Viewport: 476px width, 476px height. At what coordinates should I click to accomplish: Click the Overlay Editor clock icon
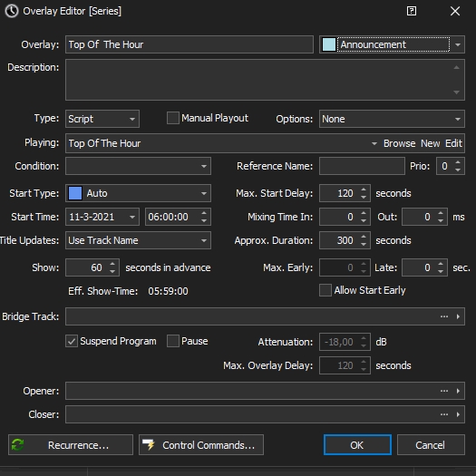(x=12, y=11)
